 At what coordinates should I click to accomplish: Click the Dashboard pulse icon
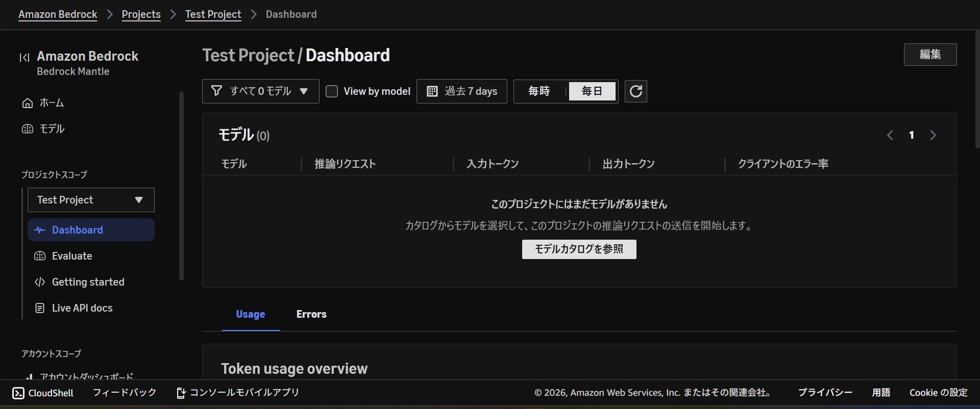coord(40,230)
